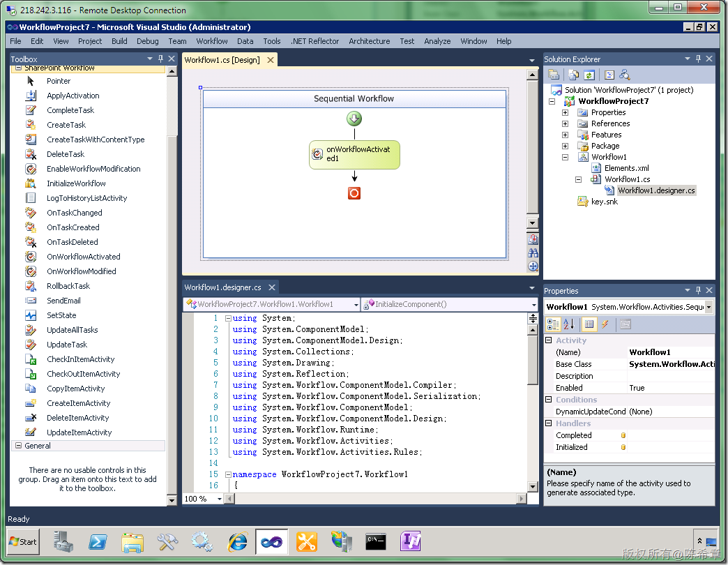Select Elements.xml in Solution Explorer
The width and height of the screenshot is (728, 565).
tap(626, 168)
